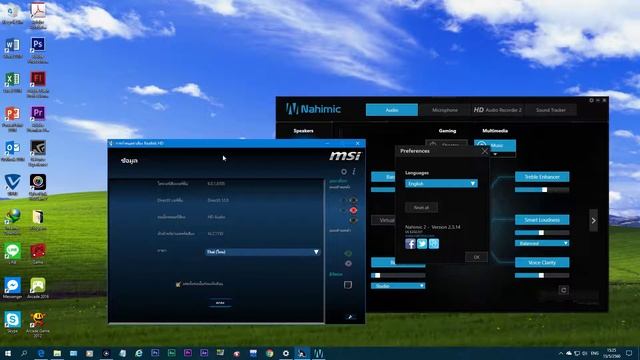The height and width of the screenshot is (360, 640).
Task: Show next effects page arrow in Nahimic
Action: click(x=593, y=220)
